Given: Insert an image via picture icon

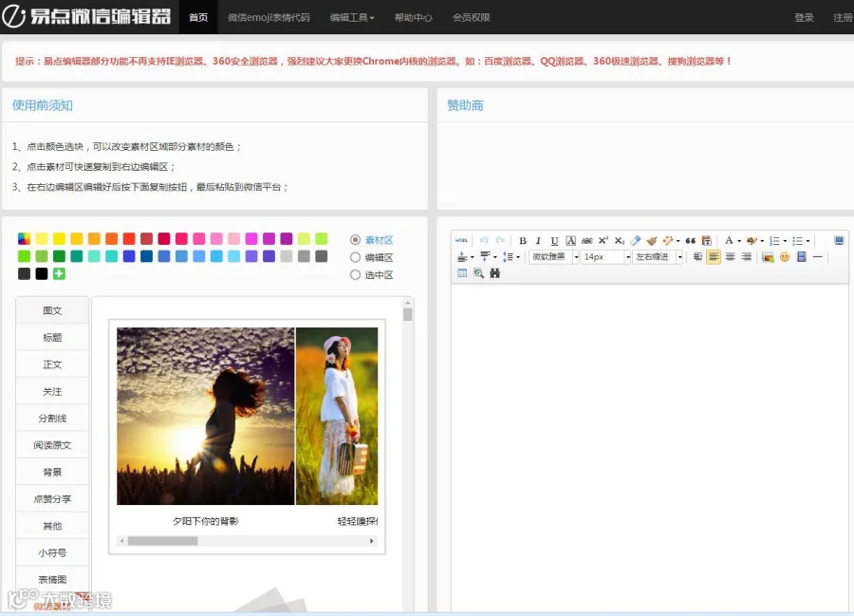Looking at the screenshot, I should tap(768, 257).
